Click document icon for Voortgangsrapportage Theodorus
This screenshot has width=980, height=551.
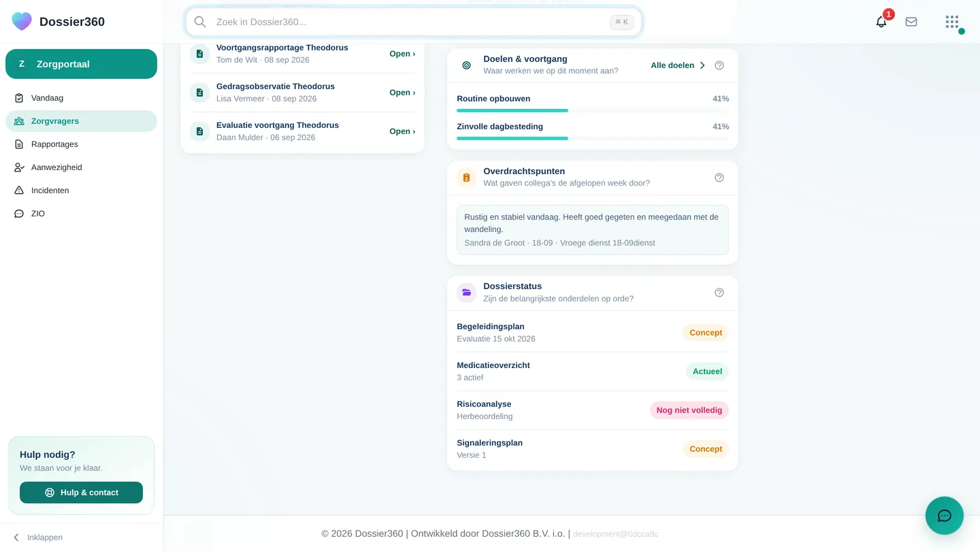[x=199, y=54]
